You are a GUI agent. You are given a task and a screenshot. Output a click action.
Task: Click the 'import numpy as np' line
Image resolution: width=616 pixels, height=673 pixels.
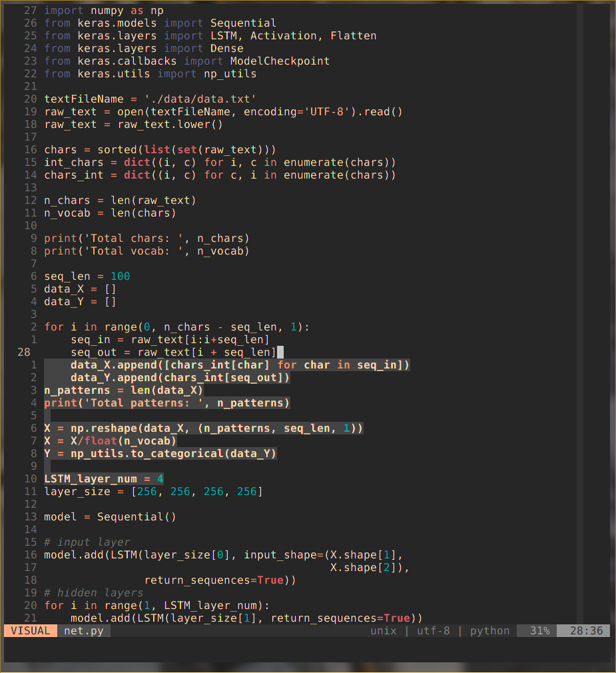(x=104, y=10)
